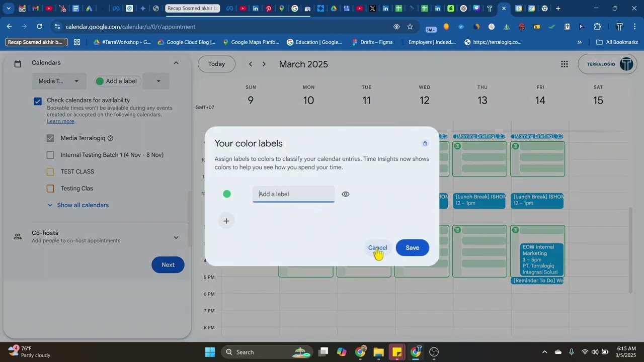Click help icon next to Media Terralogiq
Viewport: 644px width, 362px height.
click(110, 138)
